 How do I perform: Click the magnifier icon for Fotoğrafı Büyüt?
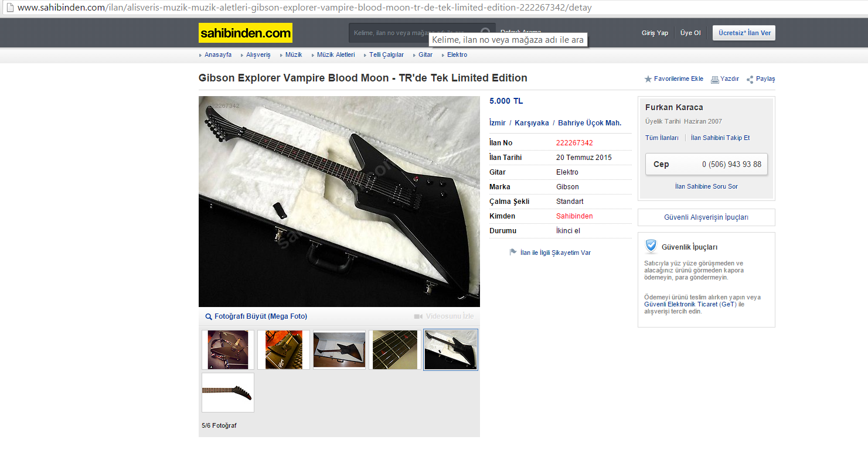209,316
